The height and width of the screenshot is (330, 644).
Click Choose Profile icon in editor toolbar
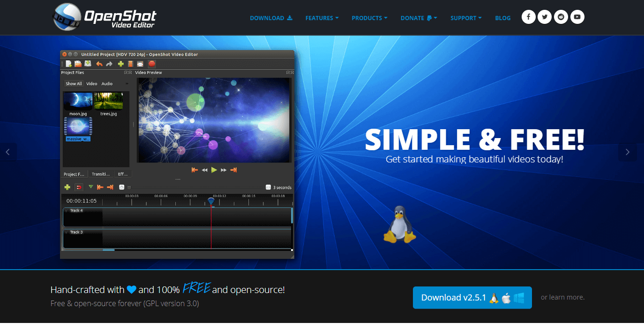(x=130, y=64)
